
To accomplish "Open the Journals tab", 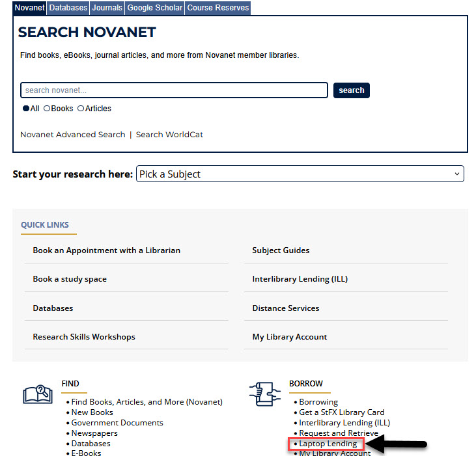I will click(107, 8).
